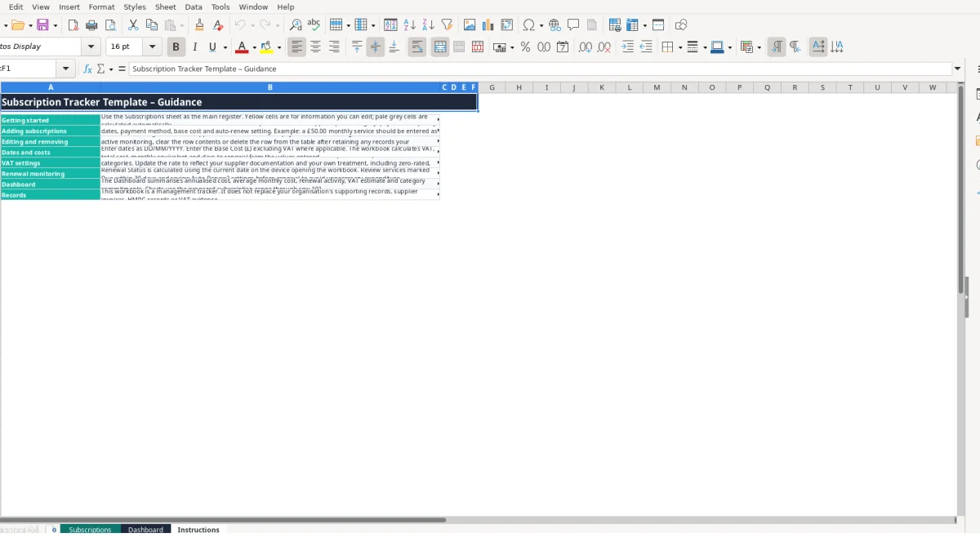Save the spreadsheet with the Save icon

pyautogui.click(x=42, y=25)
